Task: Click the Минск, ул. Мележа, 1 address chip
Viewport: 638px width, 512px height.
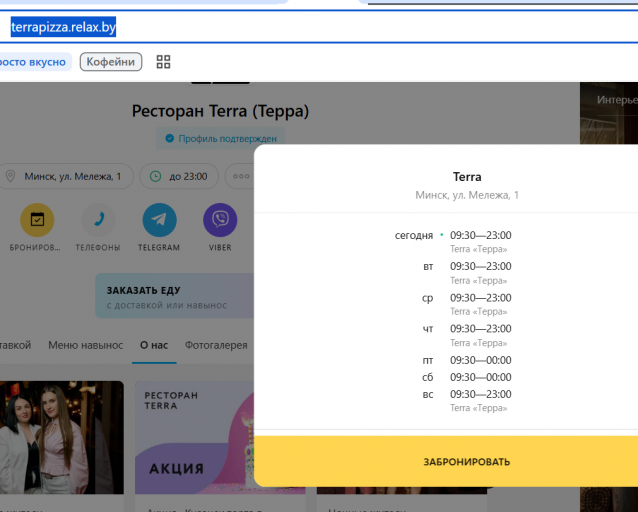Action: coord(65,176)
